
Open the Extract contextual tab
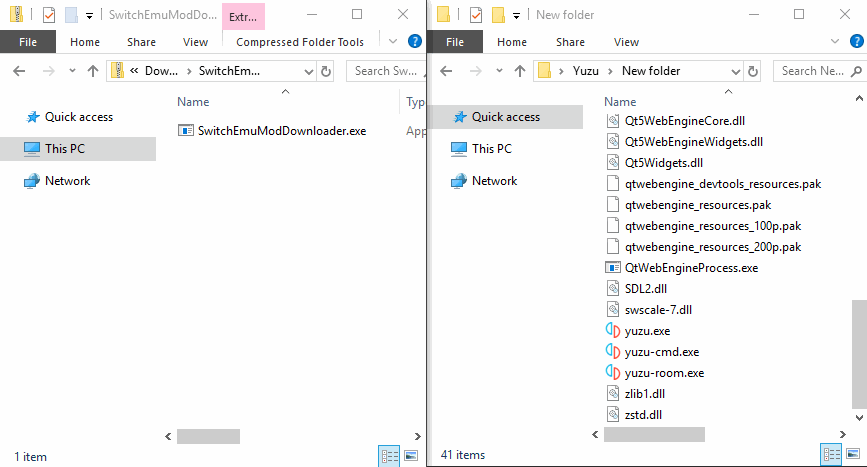pos(243,17)
